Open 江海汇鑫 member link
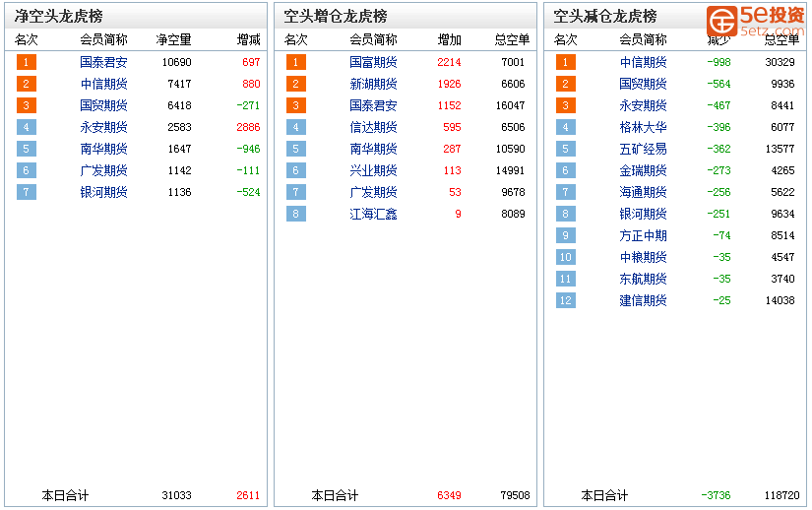812x510 pixels. pos(373,214)
